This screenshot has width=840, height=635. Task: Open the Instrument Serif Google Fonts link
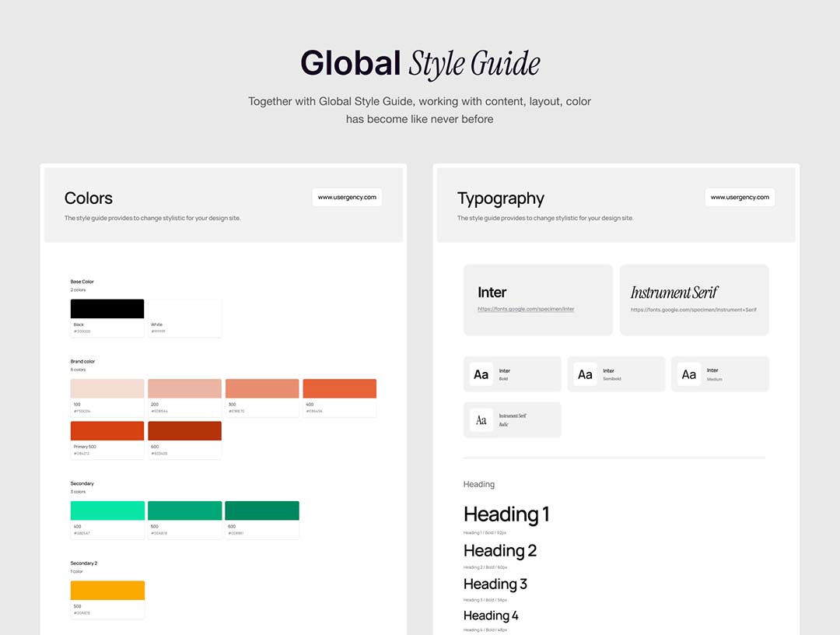pos(693,310)
